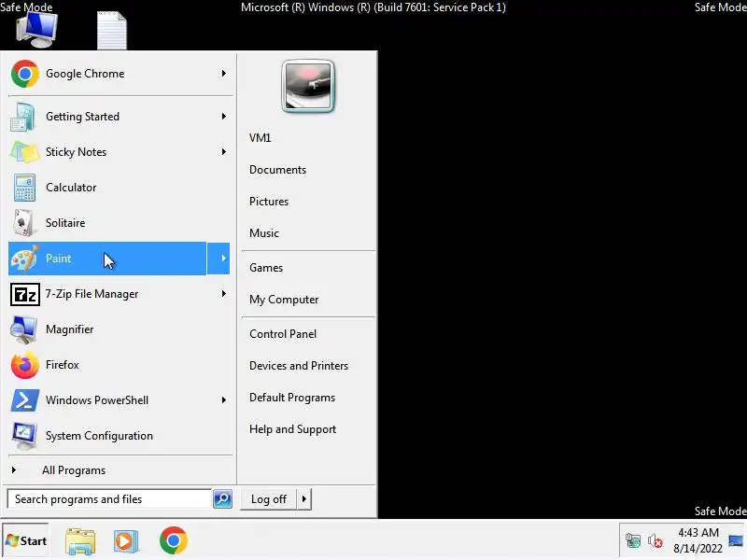The height and width of the screenshot is (560, 747).
Task: Open Help and Support
Action: pyautogui.click(x=292, y=429)
